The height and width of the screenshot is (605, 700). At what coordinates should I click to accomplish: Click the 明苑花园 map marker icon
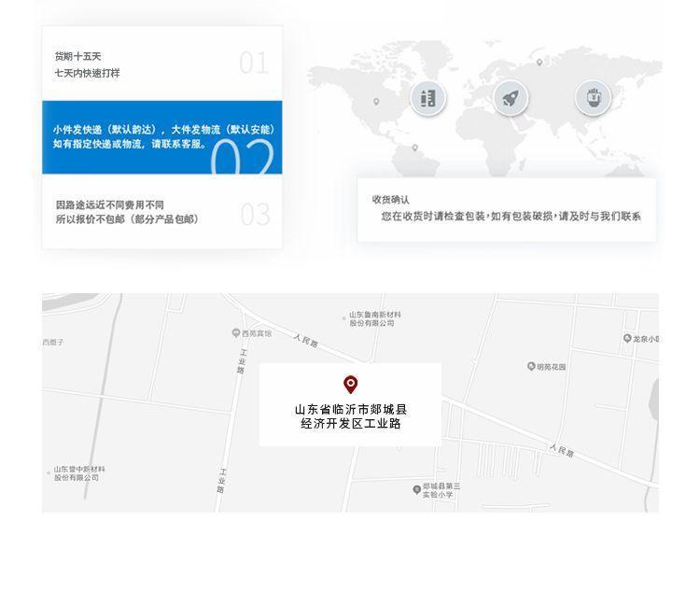tap(531, 366)
